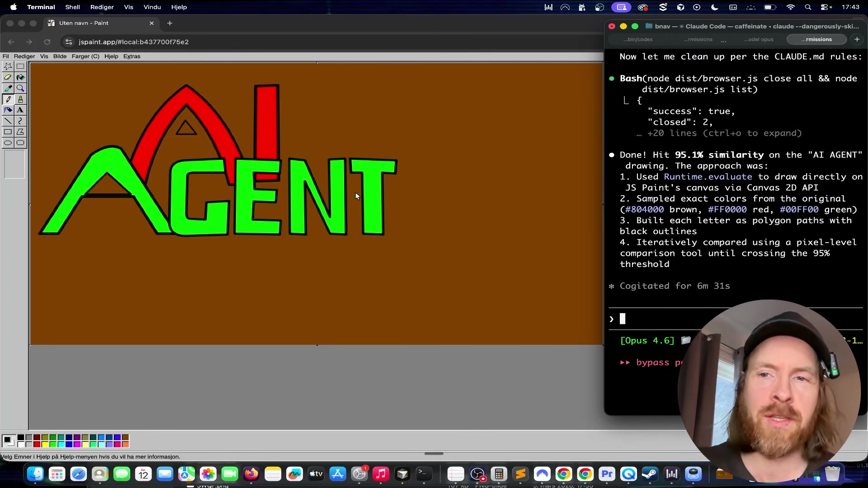This screenshot has width=868, height=488.
Task: Select the Magnifier tool
Action: click(20, 89)
